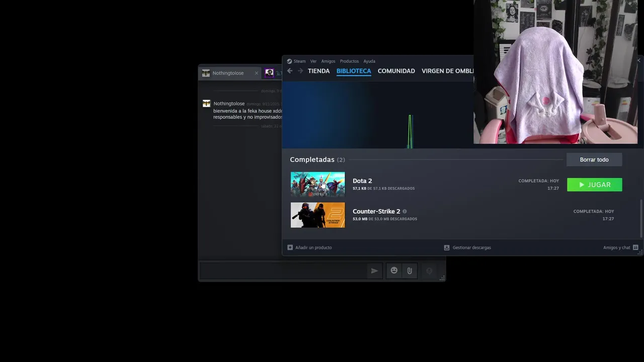The image size is (644, 362).
Task: Go forward with the right arrow
Action: tap(300, 71)
